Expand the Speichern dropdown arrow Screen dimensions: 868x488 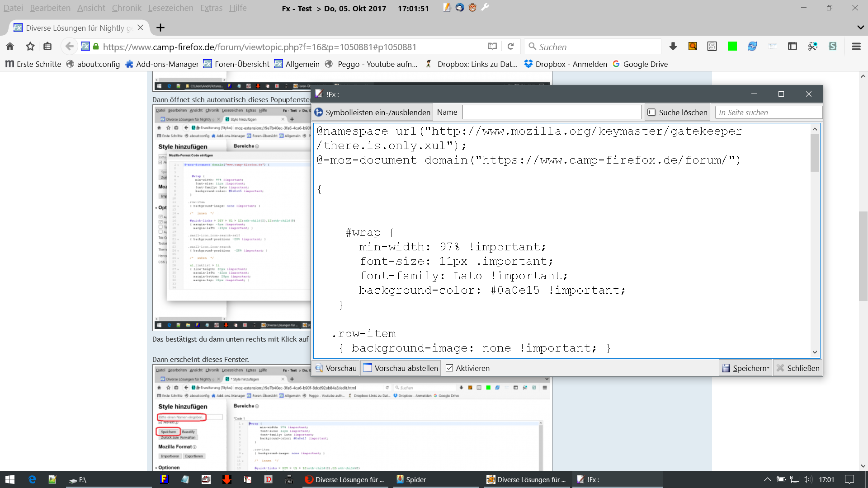[x=768, y=368]
